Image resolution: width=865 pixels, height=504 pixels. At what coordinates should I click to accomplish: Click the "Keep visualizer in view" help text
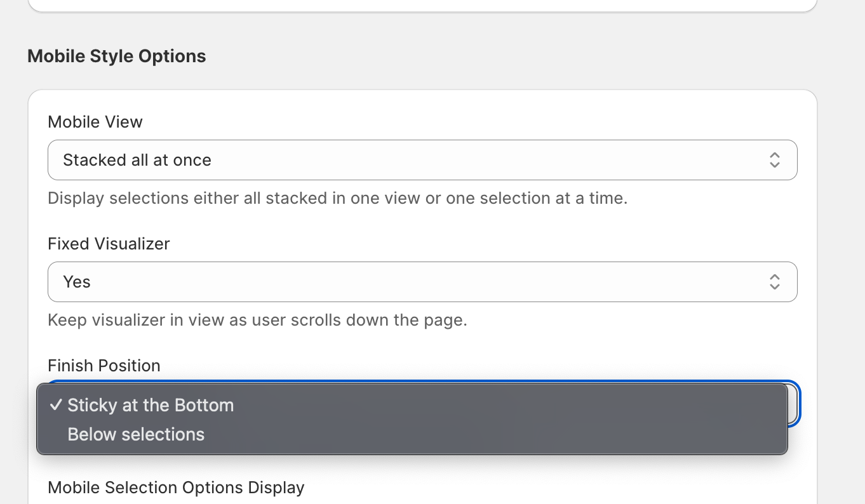[x=257, y=320]
